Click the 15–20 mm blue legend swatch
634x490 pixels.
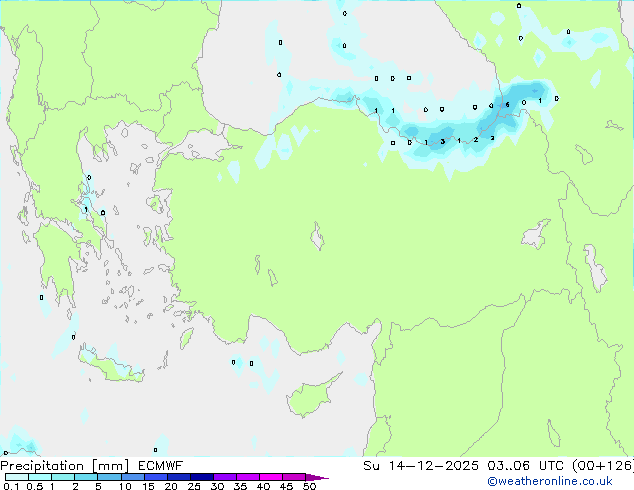(x=156, y=477)
